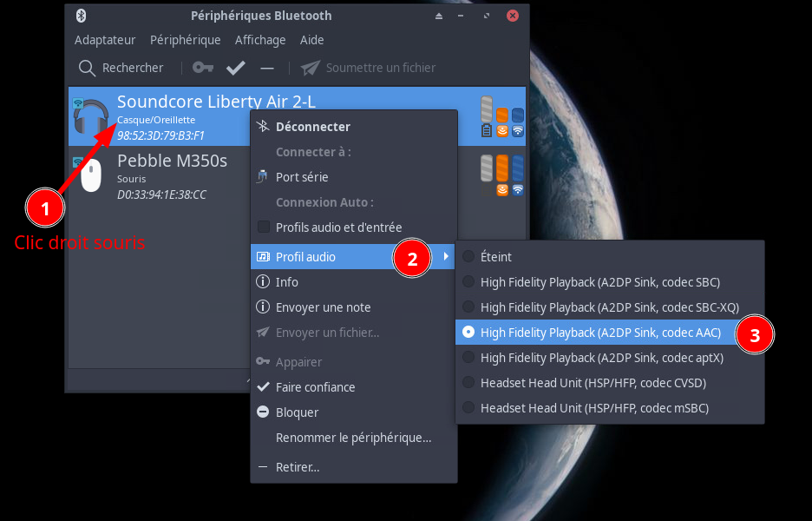The width and height of the screenshot is (812, 521).
Task: Click the Rechercher magnifying glass icon
Action: click(x=87, y=68)
